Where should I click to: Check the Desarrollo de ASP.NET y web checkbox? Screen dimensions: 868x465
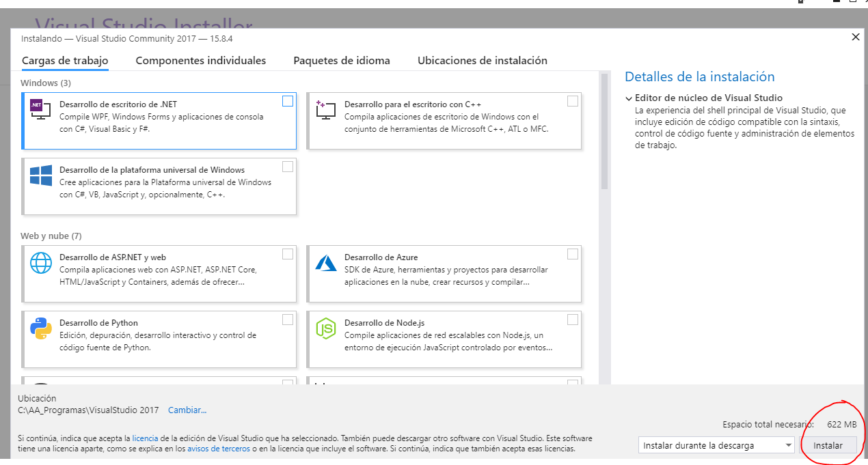[288, 254]
